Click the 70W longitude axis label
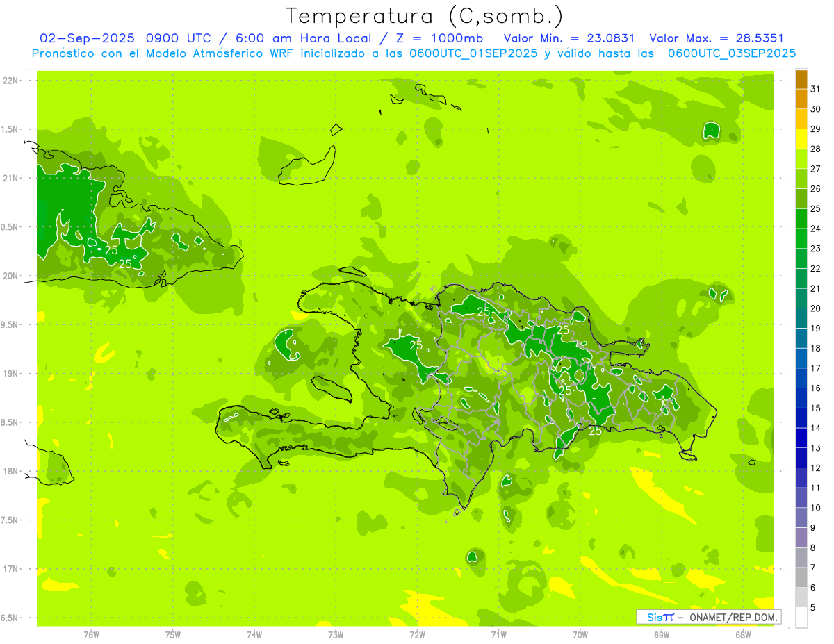The width and height of the screenshot is (834, 644). click(580, 634)
